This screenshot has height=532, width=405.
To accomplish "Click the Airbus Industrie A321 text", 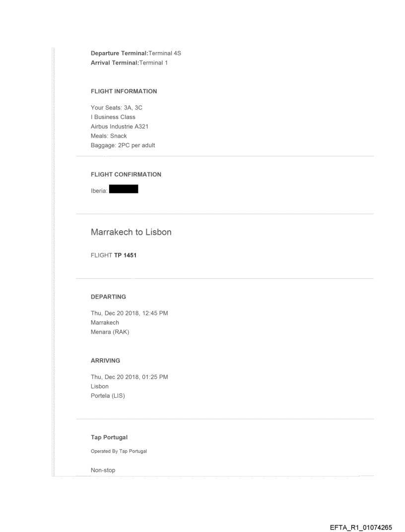I will pos(119,126).
